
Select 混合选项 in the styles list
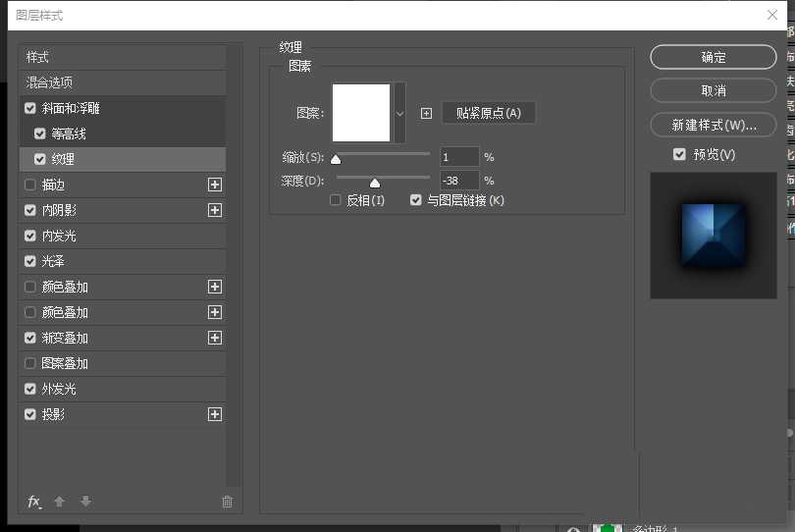(x=49, y=82)
